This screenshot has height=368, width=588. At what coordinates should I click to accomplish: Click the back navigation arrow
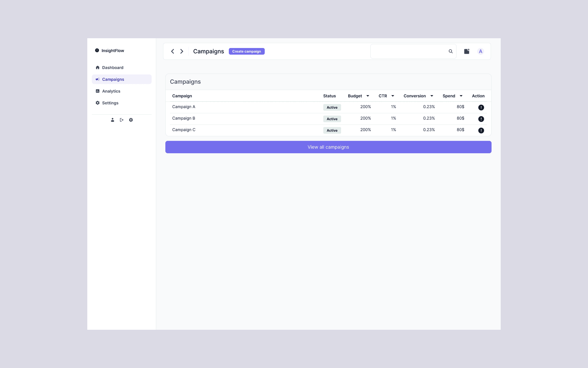pos(173,51)
